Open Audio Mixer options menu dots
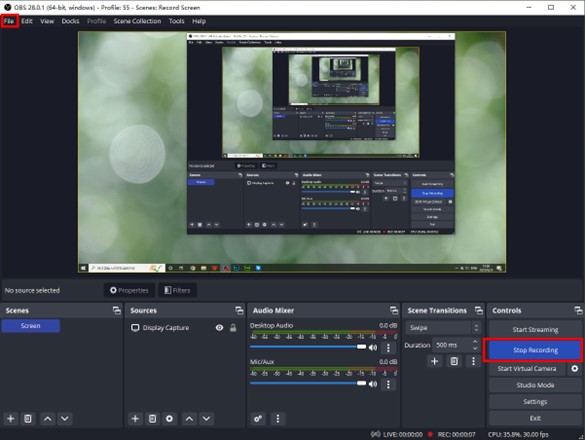This screenshot has height=440, width=585. click(x=278, y=418)
